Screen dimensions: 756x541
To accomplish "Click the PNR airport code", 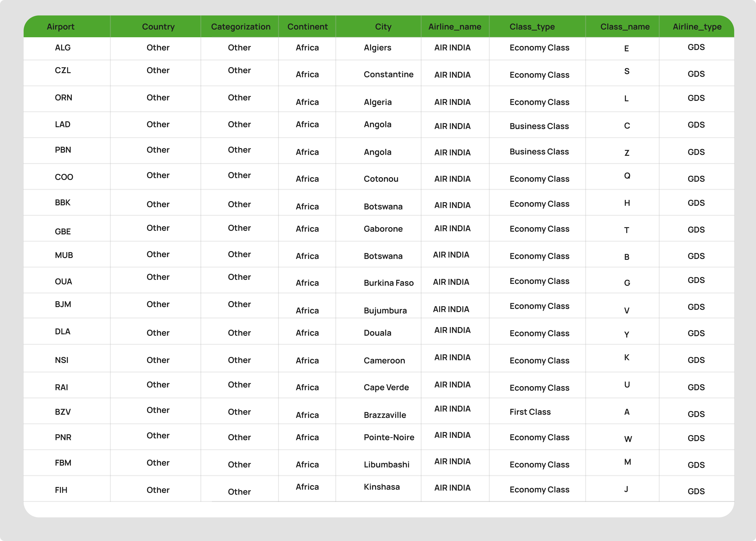I will 63,437.
